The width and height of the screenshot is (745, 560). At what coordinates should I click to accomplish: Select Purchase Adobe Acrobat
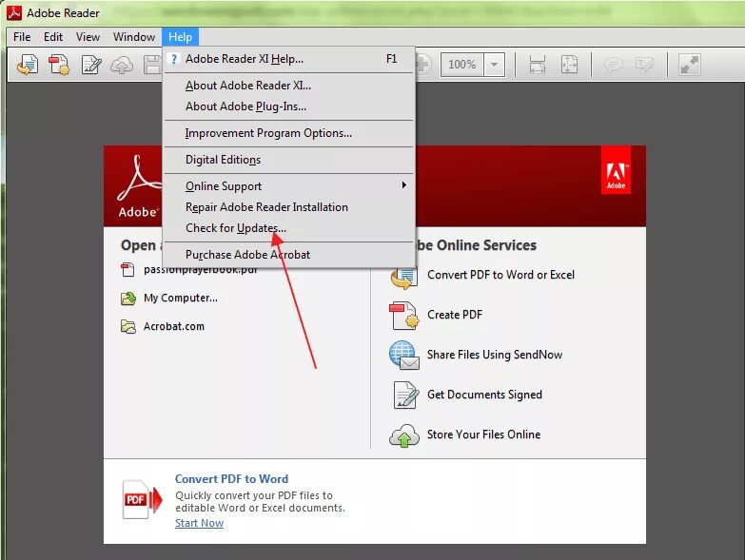click(289, 255)
